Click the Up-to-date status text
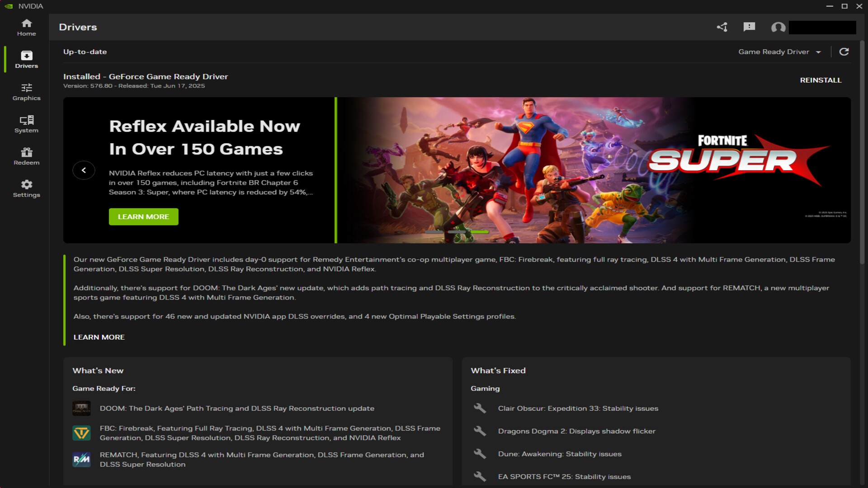 tap(85, 52)
